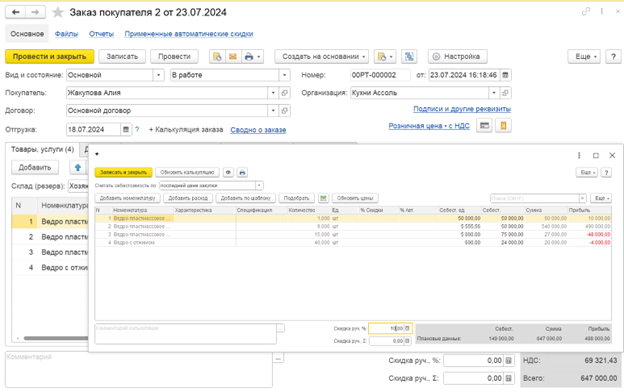This screenshot has height=392, width=624.
Task: Expand the Организация dropdown arrow
Action: pos(494,93)
